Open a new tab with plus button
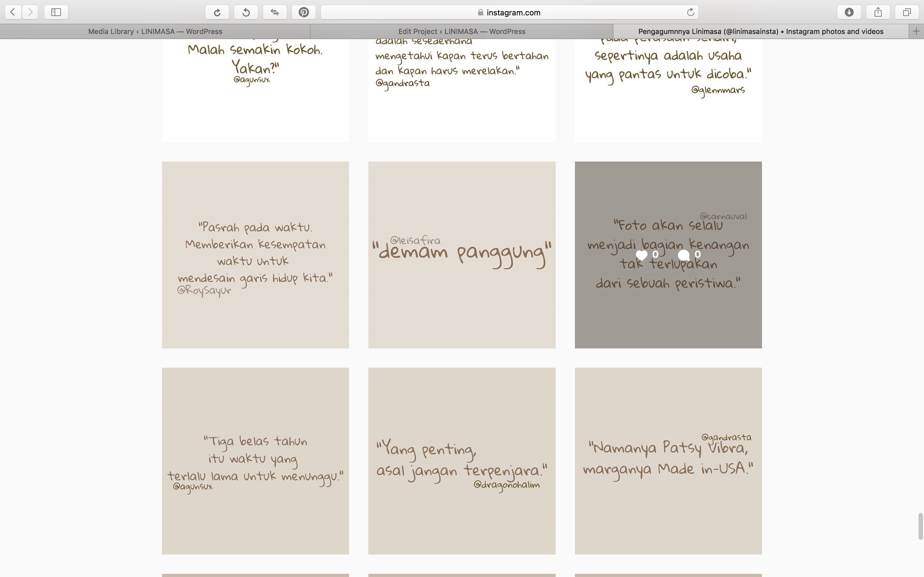This screenshot has height=577, width=924. tap(916, 31)
